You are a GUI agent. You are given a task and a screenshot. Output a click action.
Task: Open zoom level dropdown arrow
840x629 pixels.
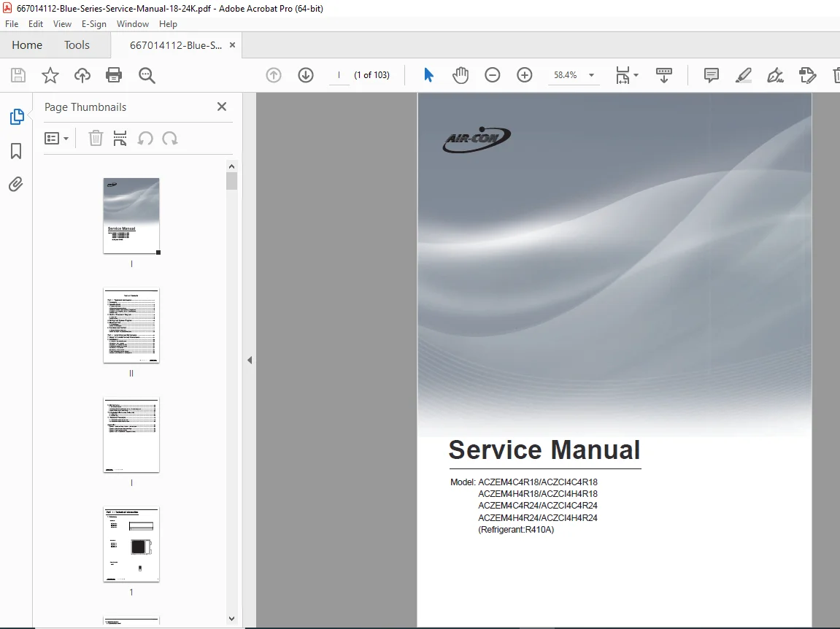[x=591, y=75]
